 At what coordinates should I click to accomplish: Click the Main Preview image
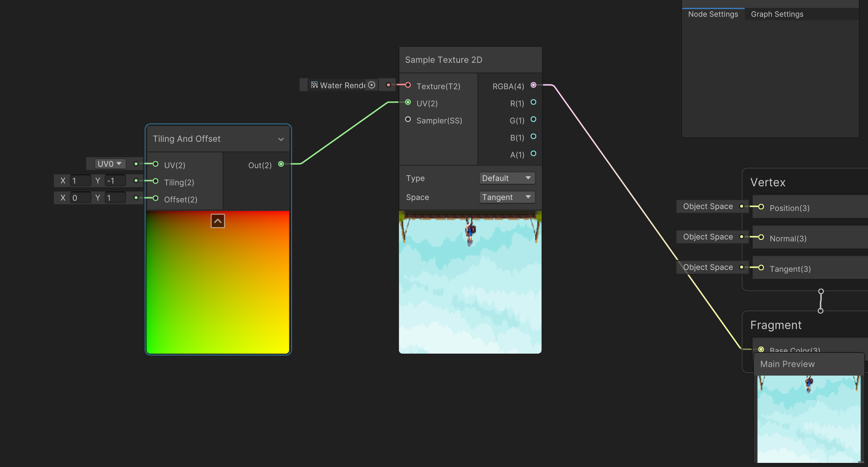click(809, 419)
